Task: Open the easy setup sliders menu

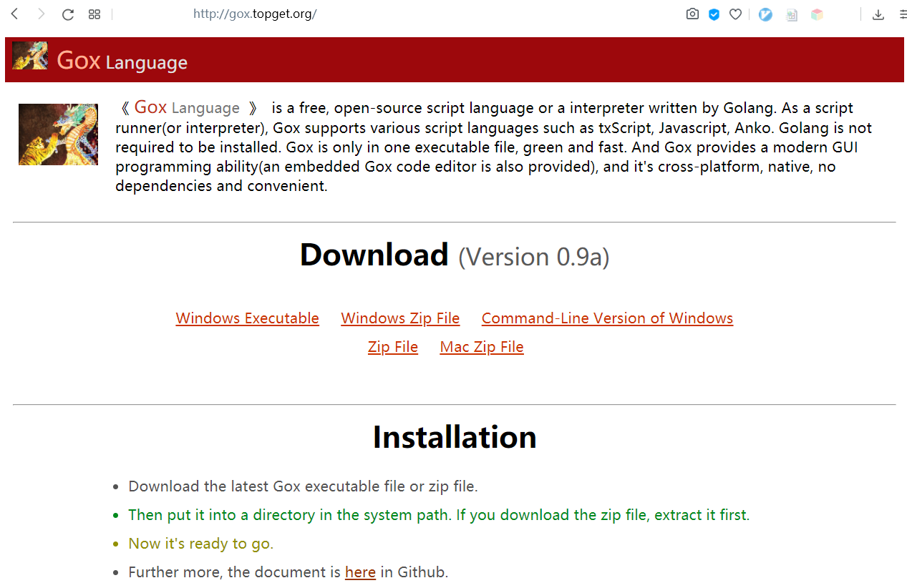Action: tap(903, 14)
